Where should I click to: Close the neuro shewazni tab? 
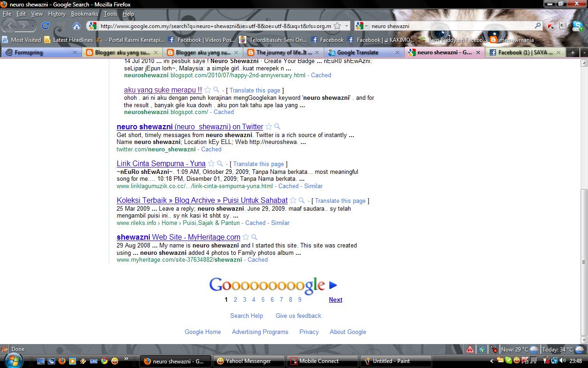tap(478, 52)
